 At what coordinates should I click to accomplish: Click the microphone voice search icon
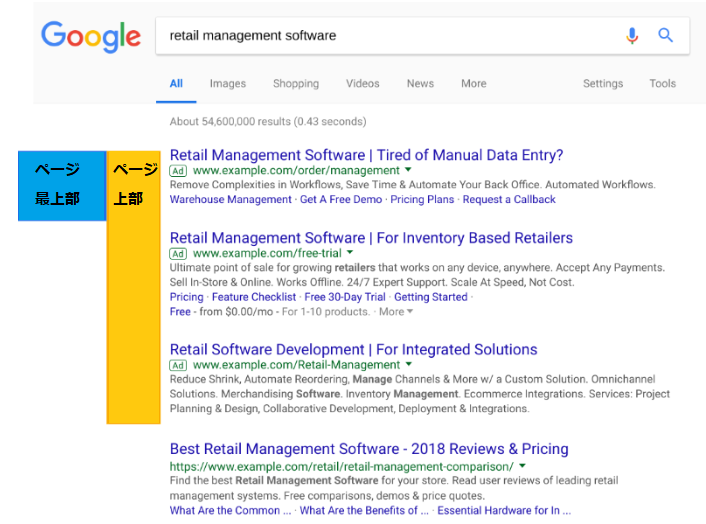point(632,35)
